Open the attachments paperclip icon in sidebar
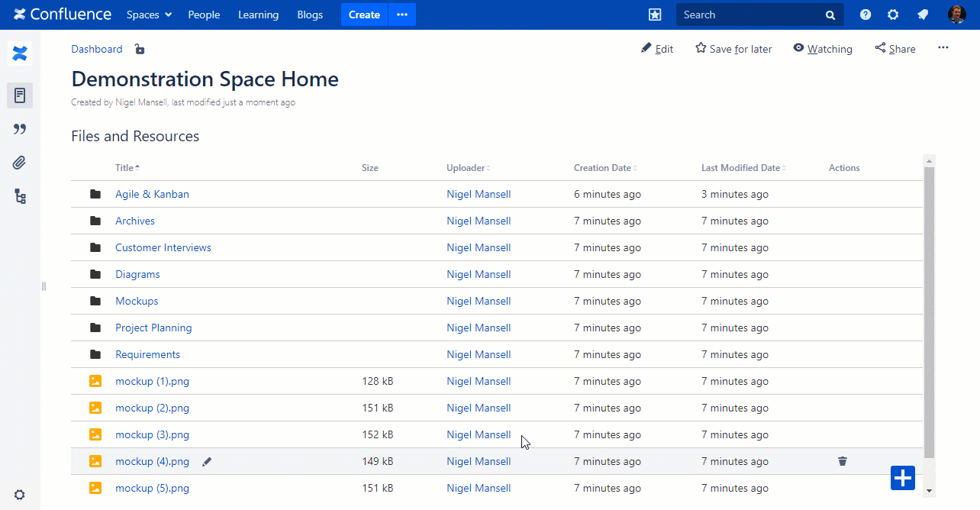980x510 pixels. pyautogui.click(x=20, y=163)
